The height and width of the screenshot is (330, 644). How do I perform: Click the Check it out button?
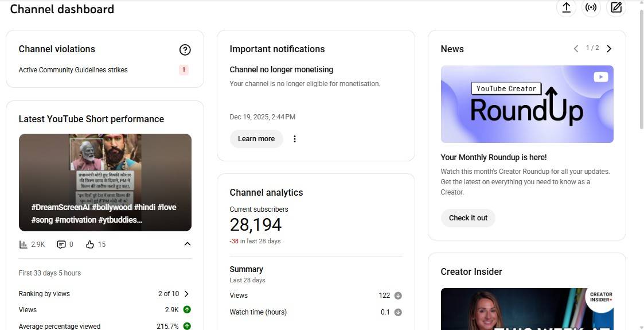[x=468, y=218]
